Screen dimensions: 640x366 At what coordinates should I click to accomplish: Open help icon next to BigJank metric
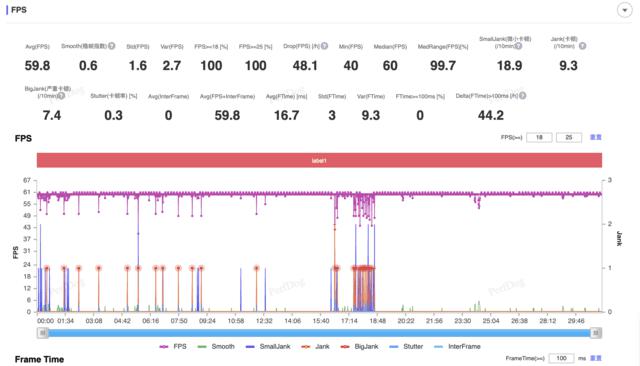click(61, 96)
